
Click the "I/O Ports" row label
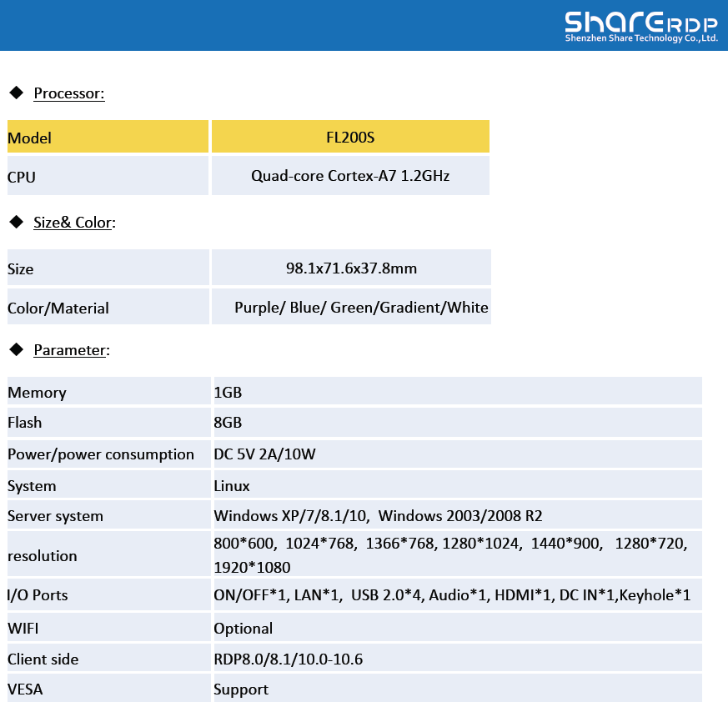coord(38,595)
